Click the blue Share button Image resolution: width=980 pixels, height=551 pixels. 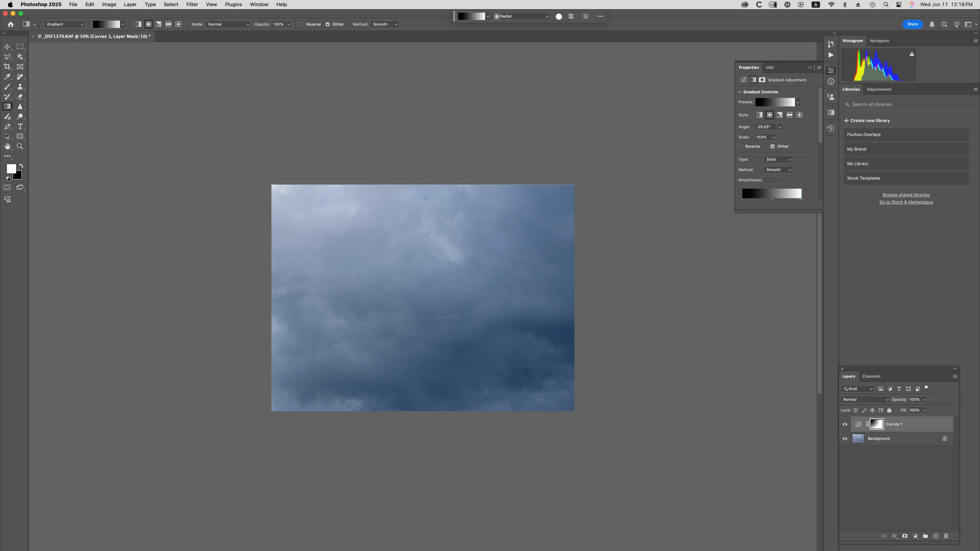pyautogui.click(x=912, y=24)
